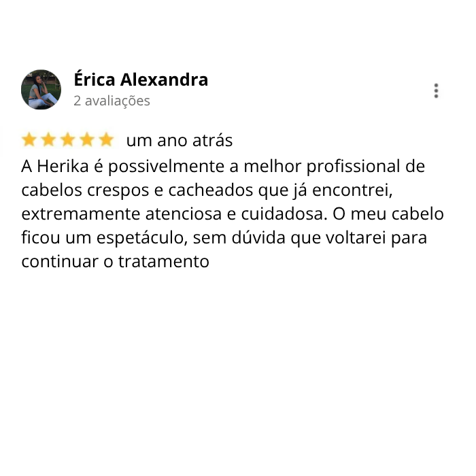
Task: Select the fifth yellow rating star
Action: tap(106, 140)
